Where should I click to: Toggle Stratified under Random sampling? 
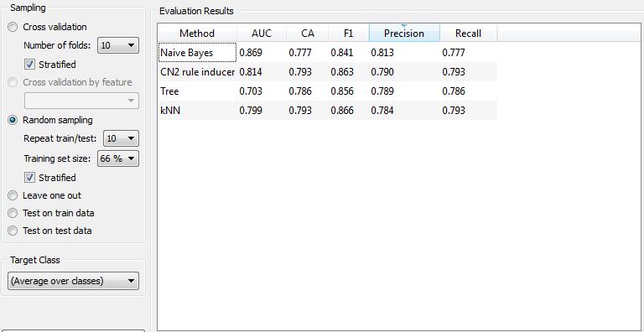pos(30,178)
